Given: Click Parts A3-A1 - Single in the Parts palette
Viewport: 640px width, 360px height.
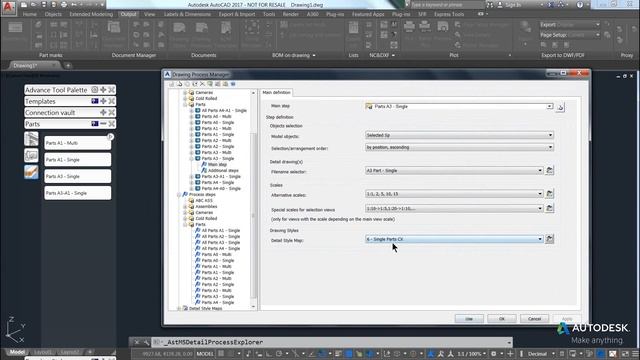Looking at the screenshot, I should coord(78,193).
